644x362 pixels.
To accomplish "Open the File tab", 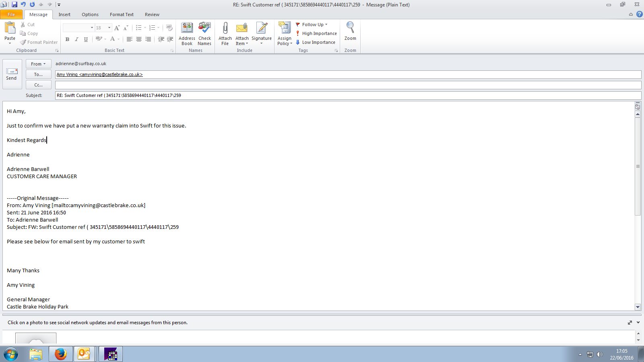I will click(11, 14).
